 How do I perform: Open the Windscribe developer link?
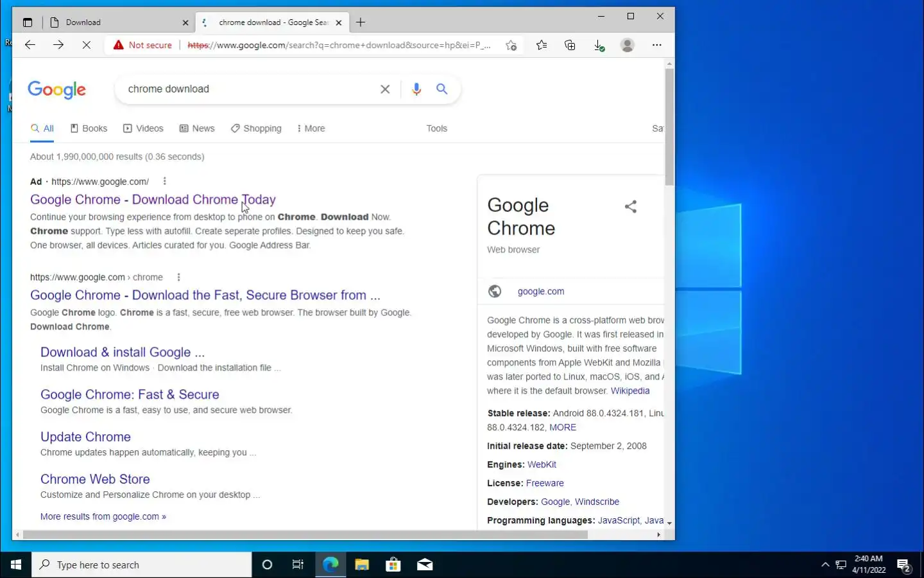pyautogui.click(x=597, y=502)
